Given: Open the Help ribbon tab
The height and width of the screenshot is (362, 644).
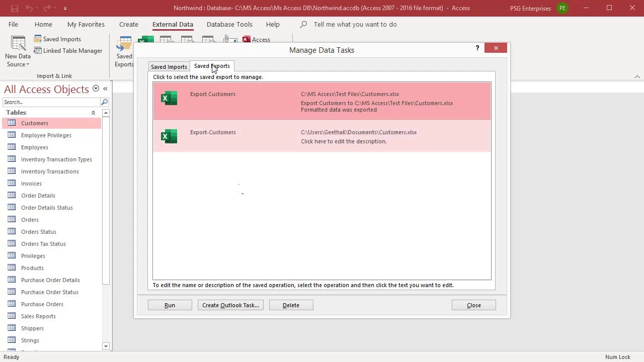Looking at the screenshot, I should coord(273,24).
